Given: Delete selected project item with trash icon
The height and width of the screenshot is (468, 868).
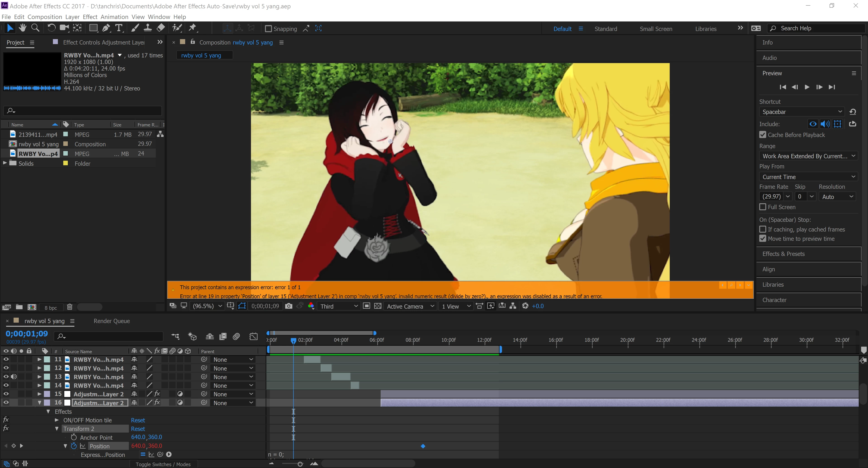Looking at the screenshot, I should tap(69, 307).
